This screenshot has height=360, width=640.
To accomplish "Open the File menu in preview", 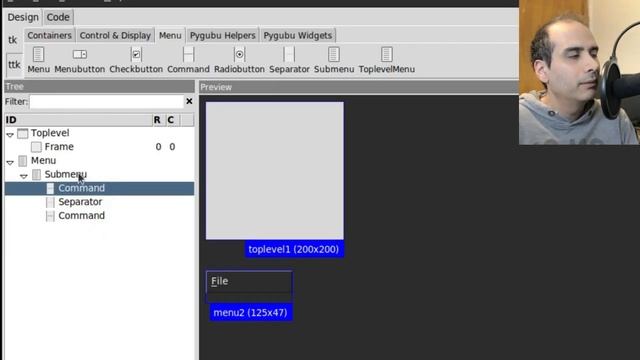I will (220, 281).
